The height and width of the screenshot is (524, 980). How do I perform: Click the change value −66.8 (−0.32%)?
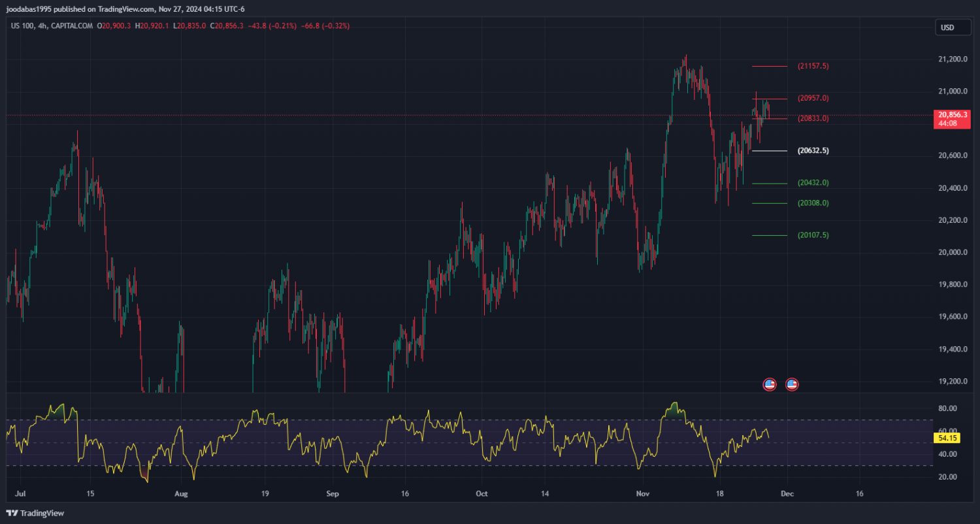pyautogui.click(x=325, y=26)
